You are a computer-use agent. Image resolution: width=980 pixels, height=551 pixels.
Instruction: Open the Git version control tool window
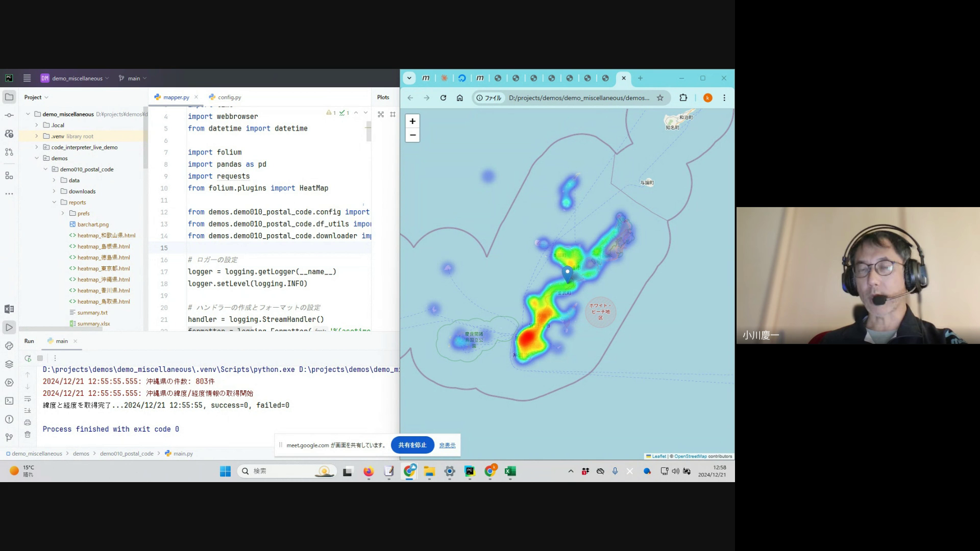point(9,438)
